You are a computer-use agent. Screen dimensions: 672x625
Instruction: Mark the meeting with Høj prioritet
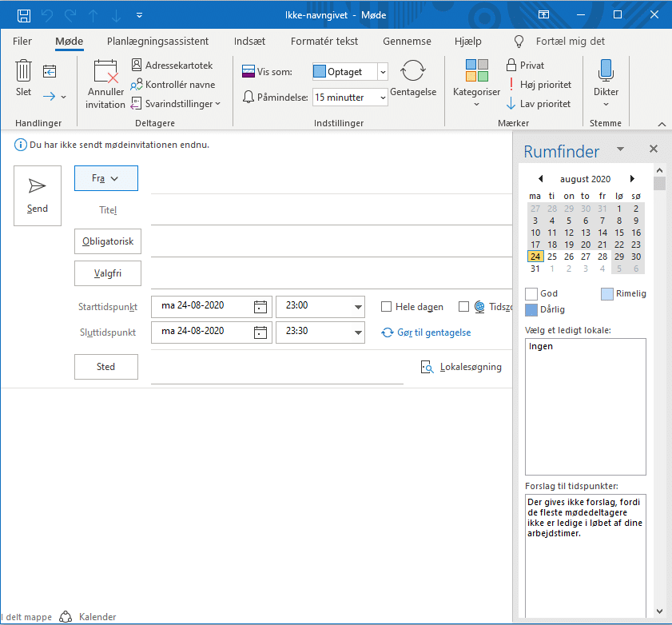tap(539, 85)
